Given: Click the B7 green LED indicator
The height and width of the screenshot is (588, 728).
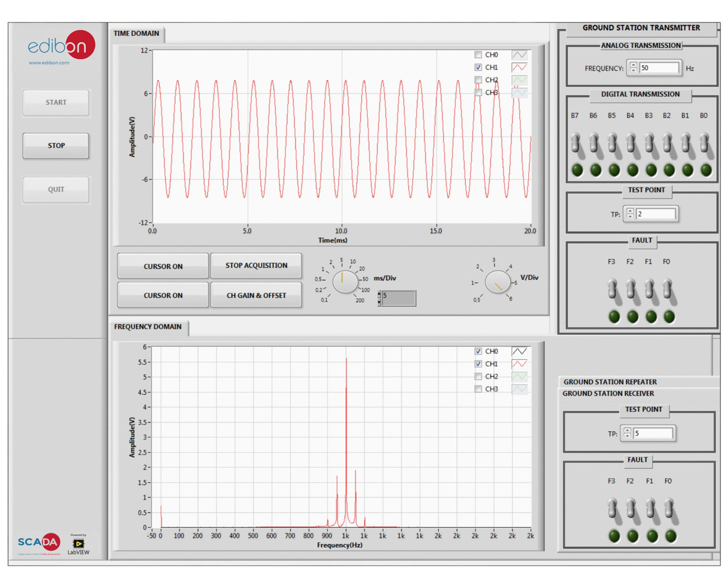Looking at the screenshot, I should pos(577,170).
